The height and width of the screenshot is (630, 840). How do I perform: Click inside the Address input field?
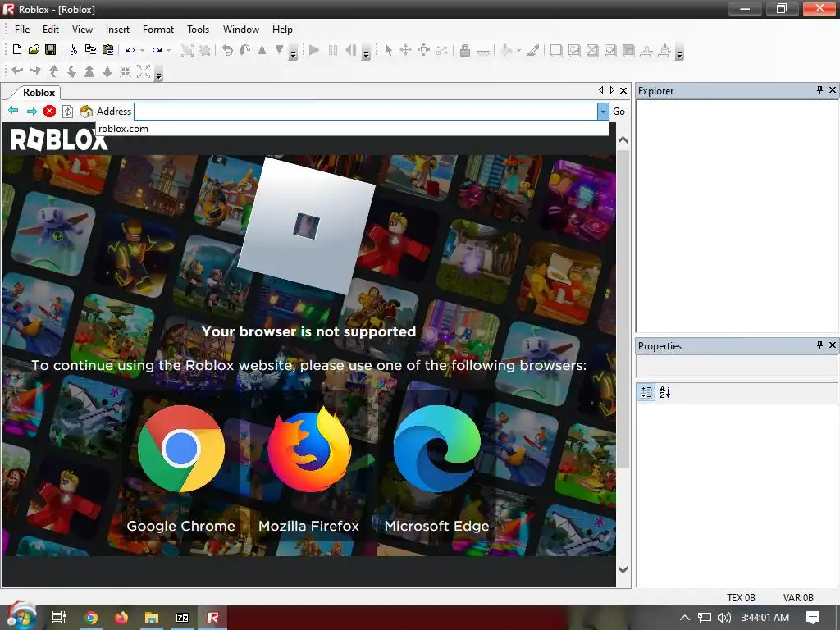click(x=366, y=112)
